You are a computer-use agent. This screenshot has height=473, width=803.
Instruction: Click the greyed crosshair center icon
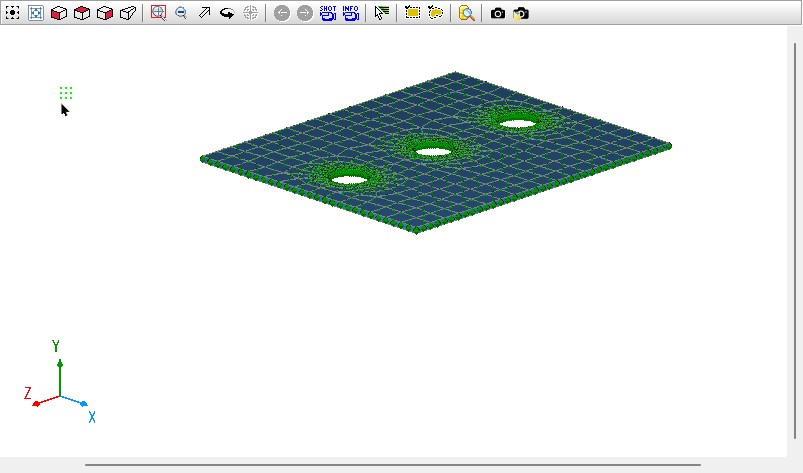(250, 13)
